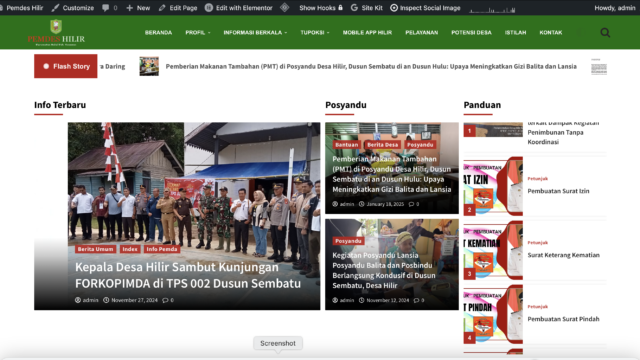This screenshot has height=360, width=640.
Task: Click admin author on Posyandu Lansia card
Action: (x=343, y=300)
